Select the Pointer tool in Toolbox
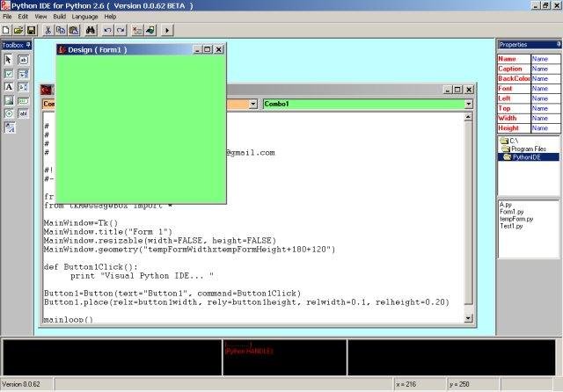The width and height of the screenshot is (563, 392). [x=9, y=60]
